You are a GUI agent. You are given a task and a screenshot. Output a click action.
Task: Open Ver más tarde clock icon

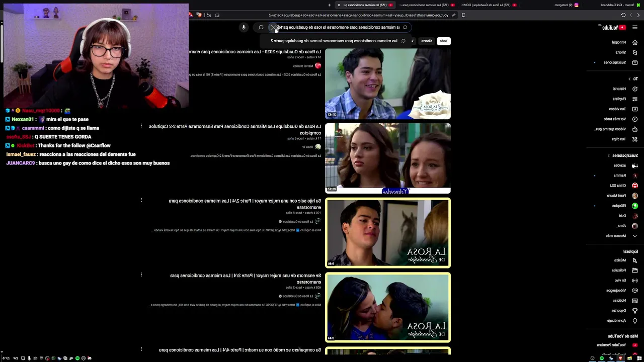tap(635, 119)
